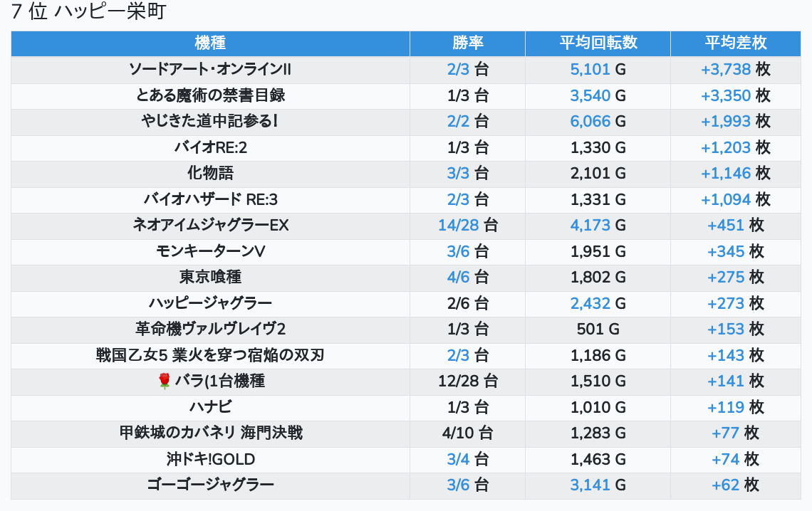Select やじきた道中記参る! row name
812x511 pixels.
(210, 121)
